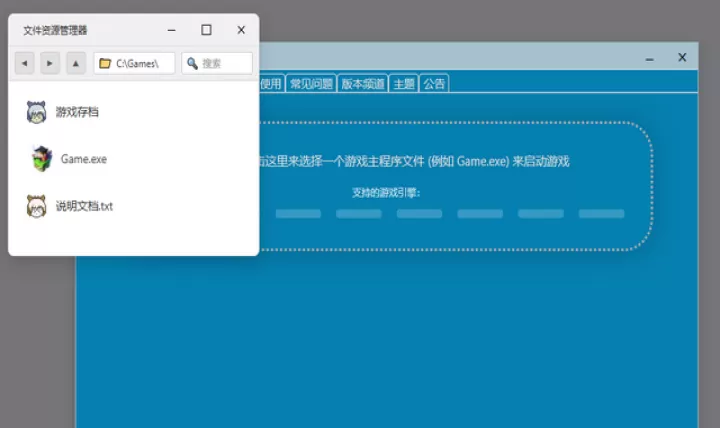720x428 pixels.
Task: Focus the 搜索 search box
Action: [x=217, y=63]
